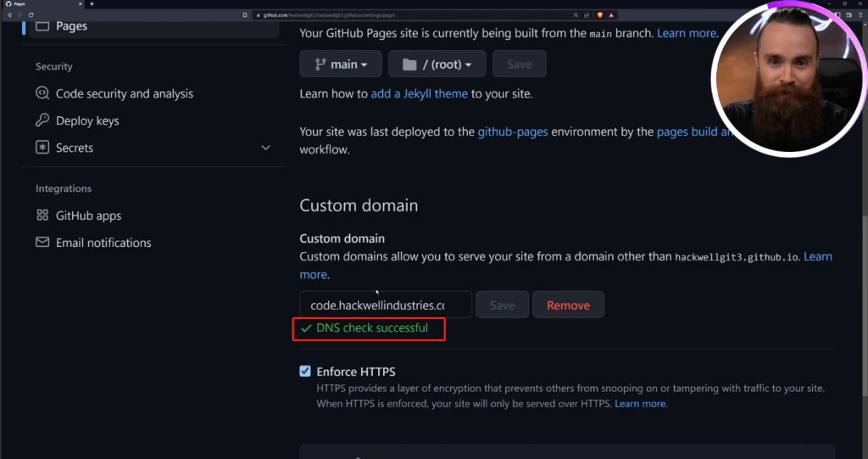Open Deploy keys in sidebar
The height and width of the screenshot is (459, 868).
pos(86,120)
